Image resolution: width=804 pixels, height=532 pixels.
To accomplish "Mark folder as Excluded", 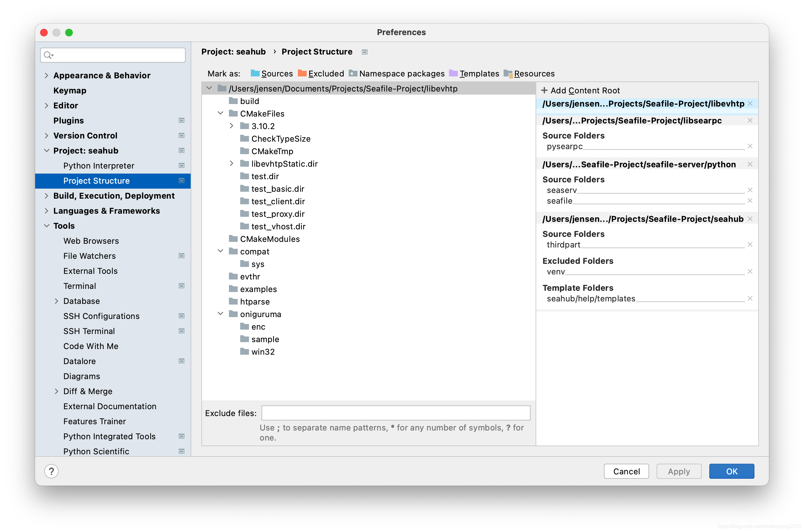I will pyautogui.click(x=321, y=74).
